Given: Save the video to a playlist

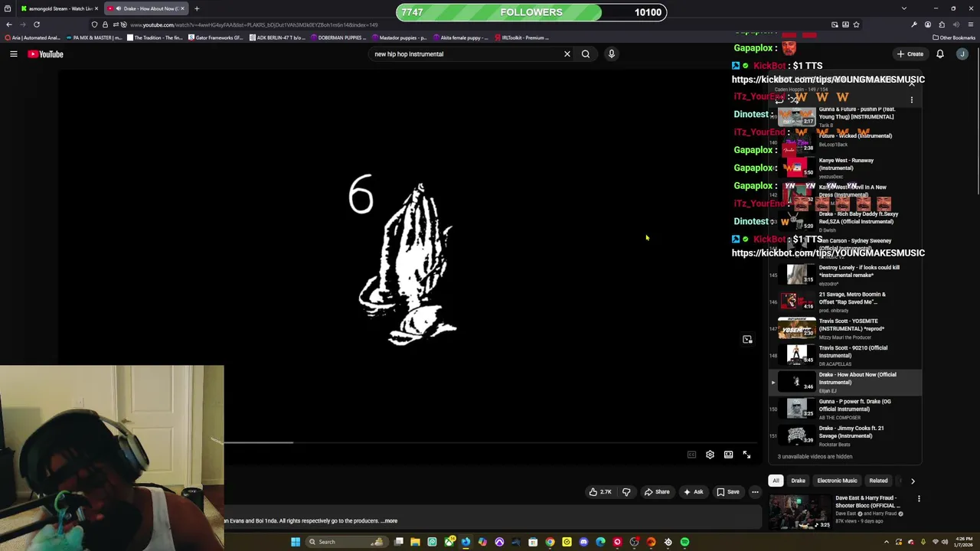Looking at the screenshot, I should point(728,492).
